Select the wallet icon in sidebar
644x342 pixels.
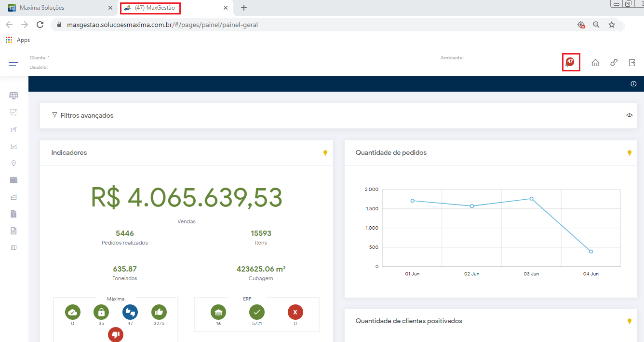(x=13, y=180)
